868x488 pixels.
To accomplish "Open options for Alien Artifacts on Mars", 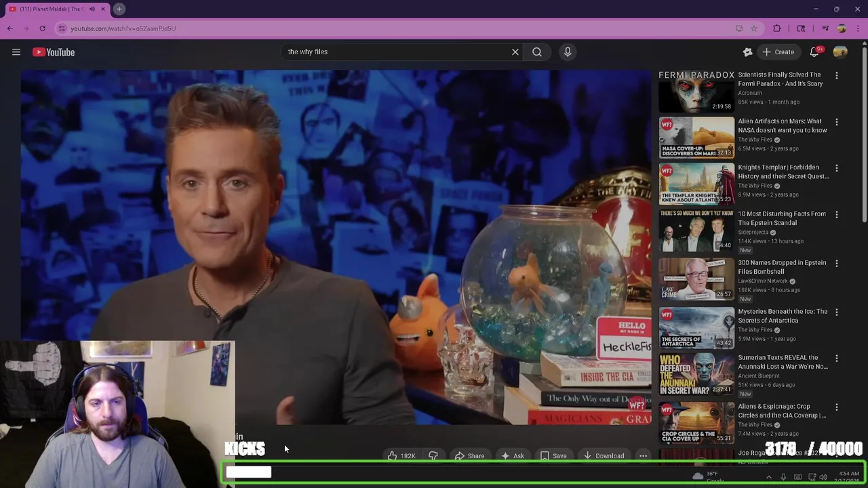I will click(x=836, y=122).
